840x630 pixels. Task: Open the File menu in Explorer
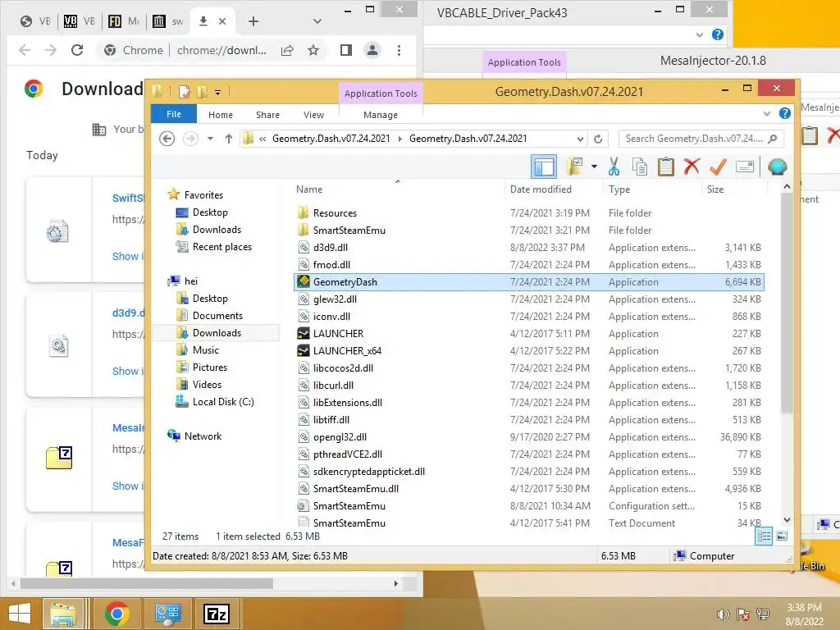(x=174, y=114)
